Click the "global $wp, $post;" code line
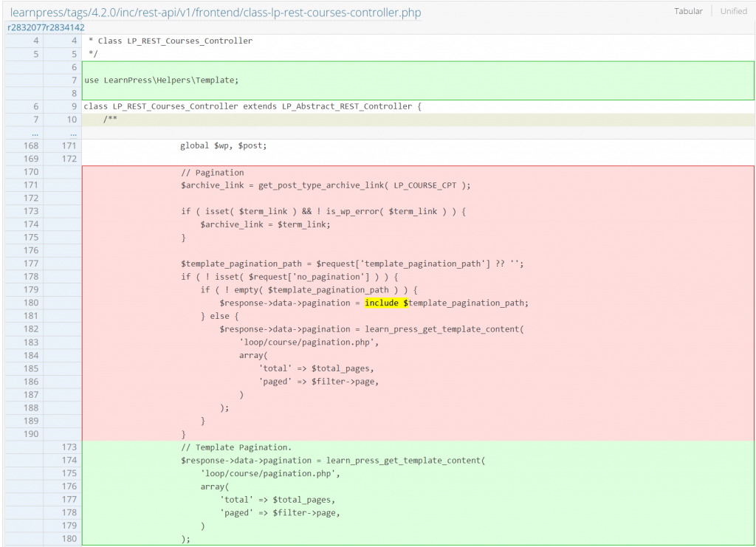 click(x=223, y=145)
